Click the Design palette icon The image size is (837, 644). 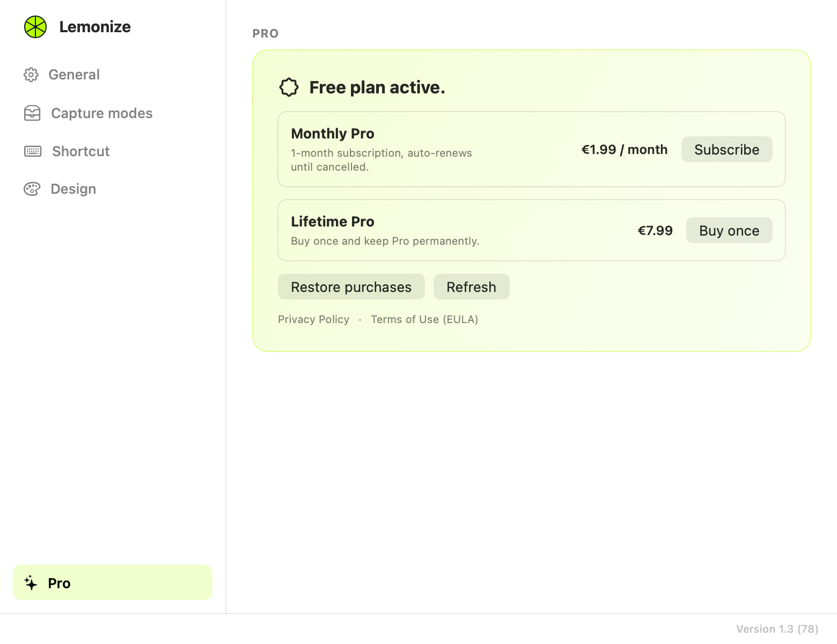(x=32, y=189)
